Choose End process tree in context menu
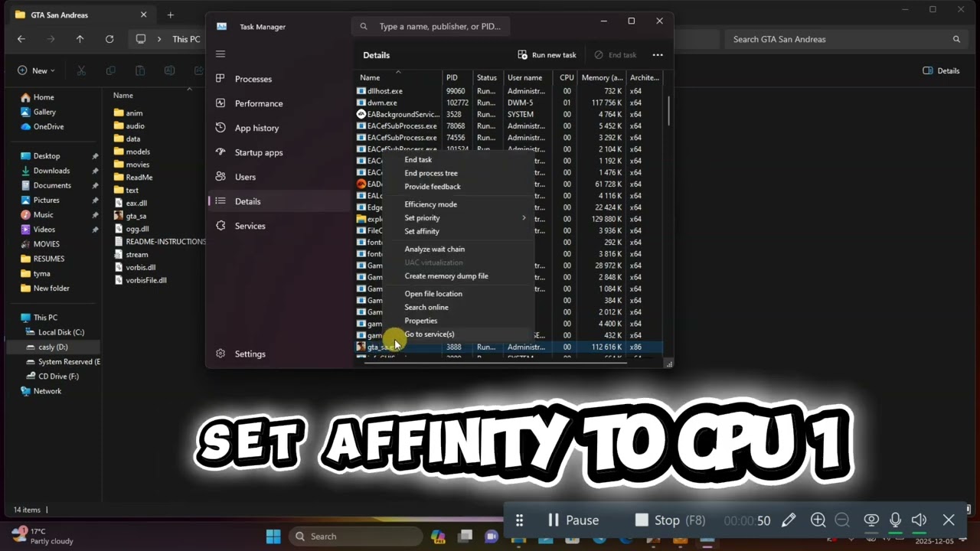980x551 pixels. [431, 173]
